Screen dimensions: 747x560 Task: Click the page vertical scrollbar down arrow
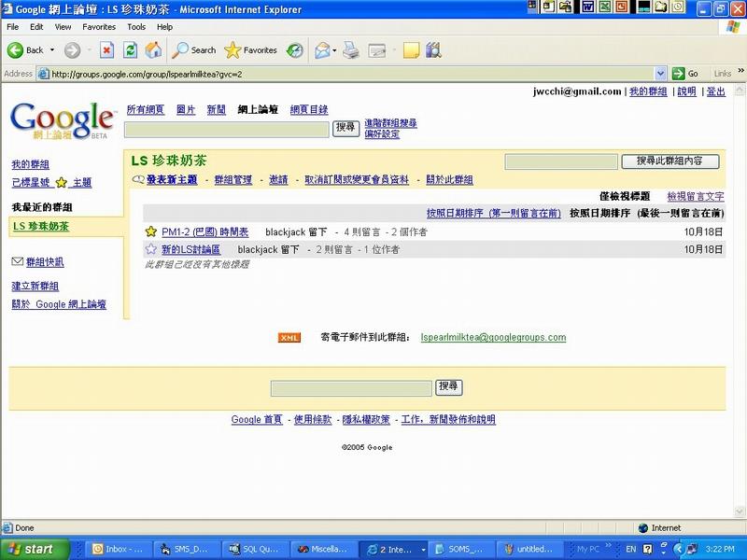point(740,511)
